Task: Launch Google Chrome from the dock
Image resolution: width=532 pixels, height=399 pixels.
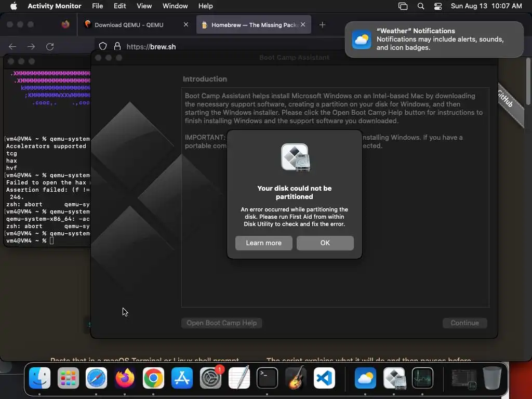Action: tap(153, 378)
